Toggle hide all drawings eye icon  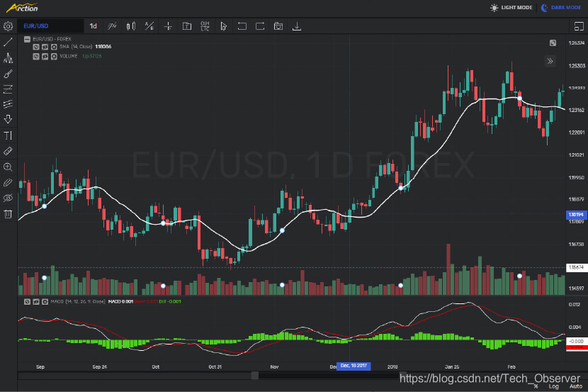click(8, 198)
